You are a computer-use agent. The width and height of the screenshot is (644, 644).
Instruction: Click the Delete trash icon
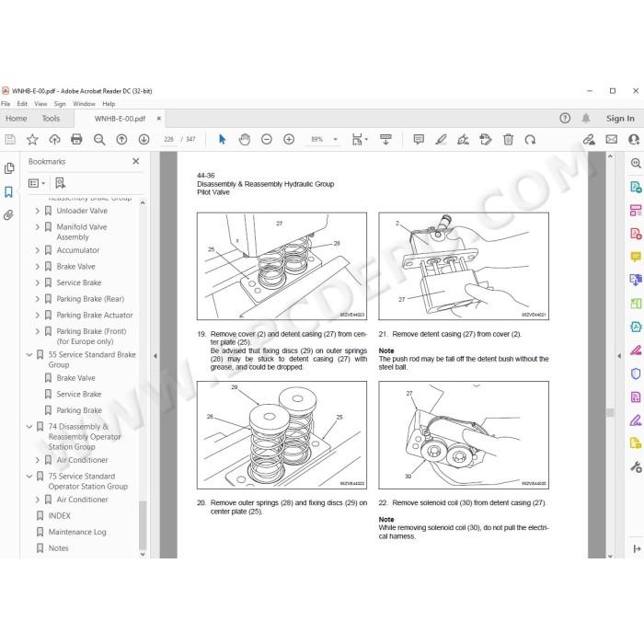508,140
